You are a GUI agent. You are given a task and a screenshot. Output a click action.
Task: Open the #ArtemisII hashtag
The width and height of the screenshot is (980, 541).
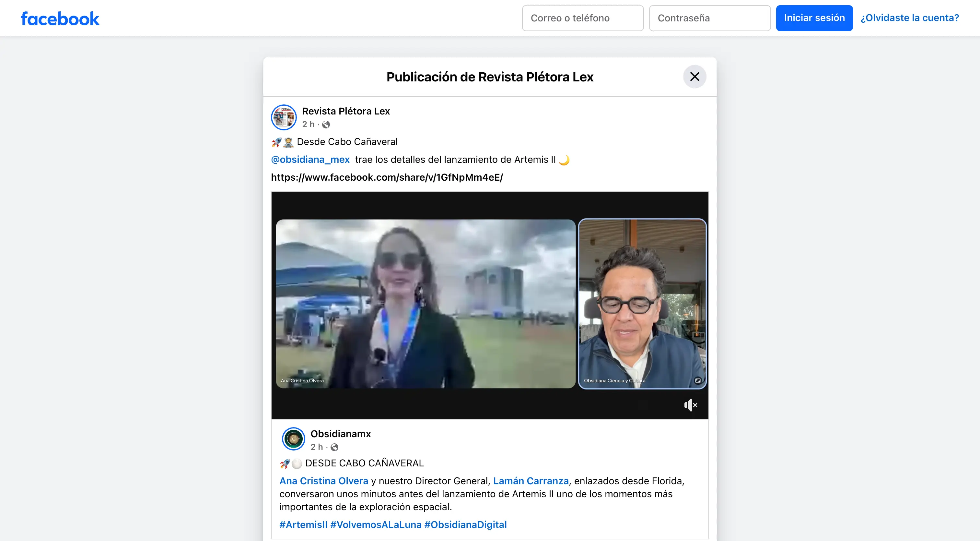pos(303,525)
